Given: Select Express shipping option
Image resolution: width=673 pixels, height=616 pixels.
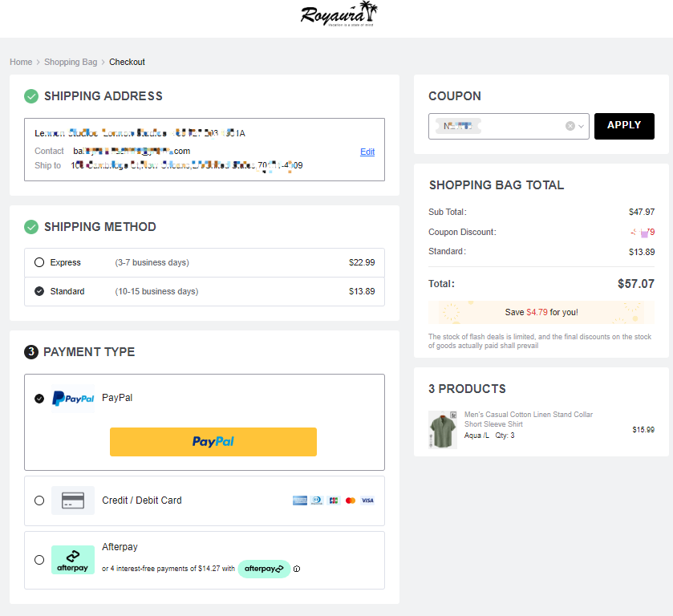Looking at the screenshot, I should point(39,262).
